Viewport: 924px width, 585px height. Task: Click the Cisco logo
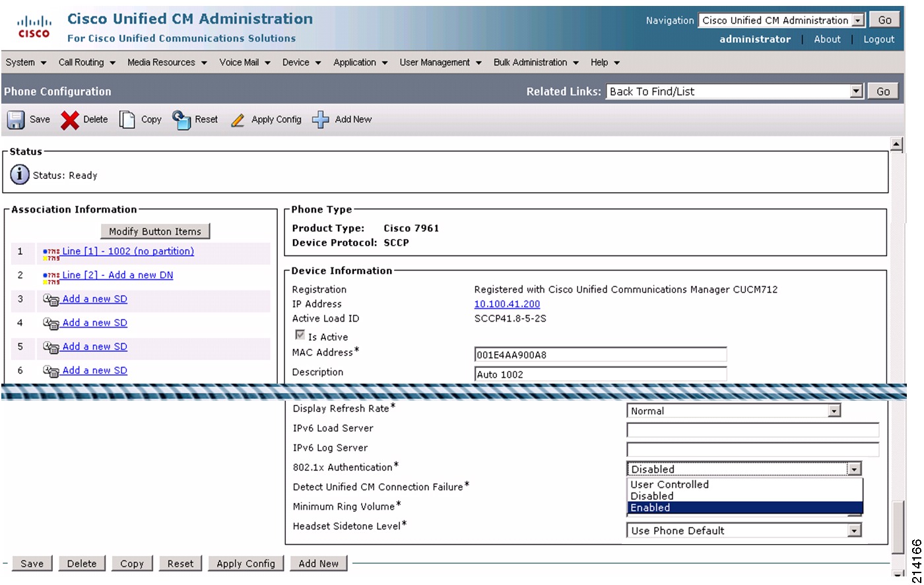[x=34, y=27]
